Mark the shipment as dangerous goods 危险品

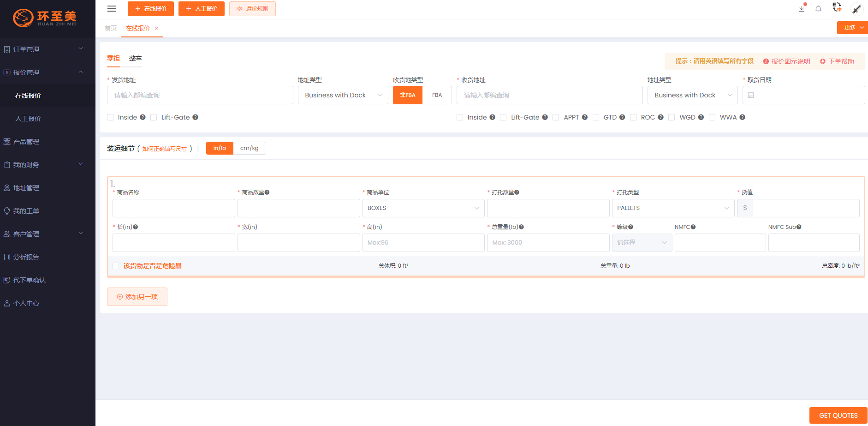click(x=116, y=265)
